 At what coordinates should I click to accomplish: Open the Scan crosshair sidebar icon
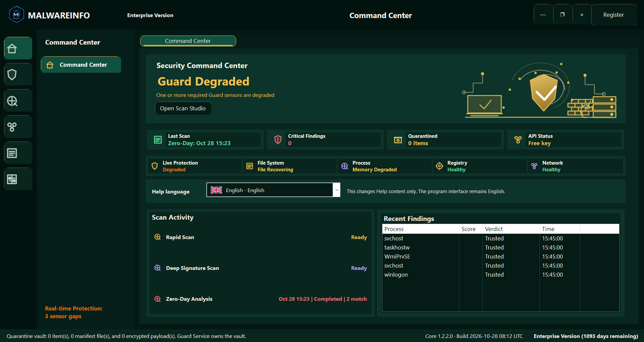(x=18, y=101)
